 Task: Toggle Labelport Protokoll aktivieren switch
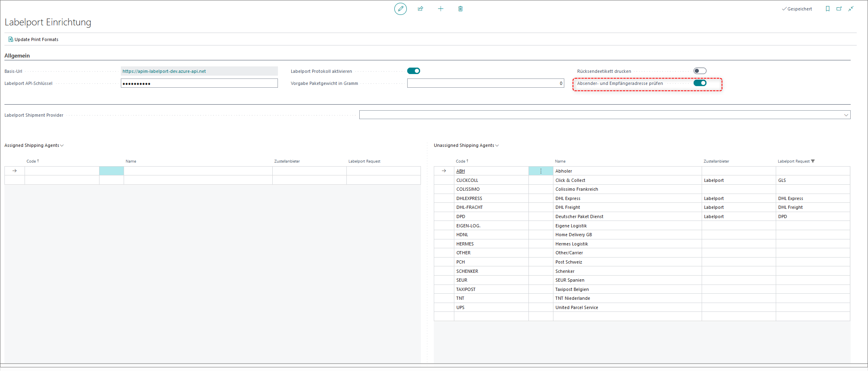(414, 71)
